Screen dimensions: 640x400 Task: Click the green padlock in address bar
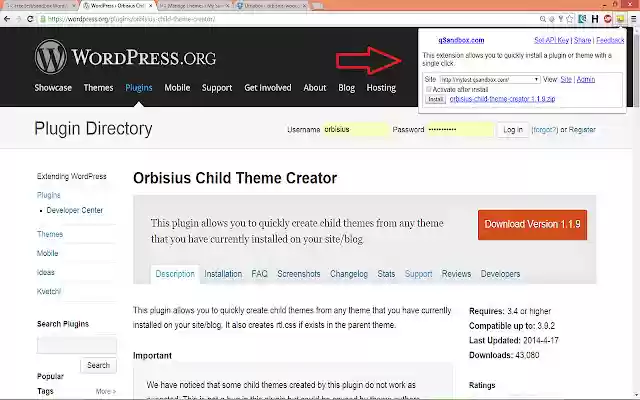43,19
